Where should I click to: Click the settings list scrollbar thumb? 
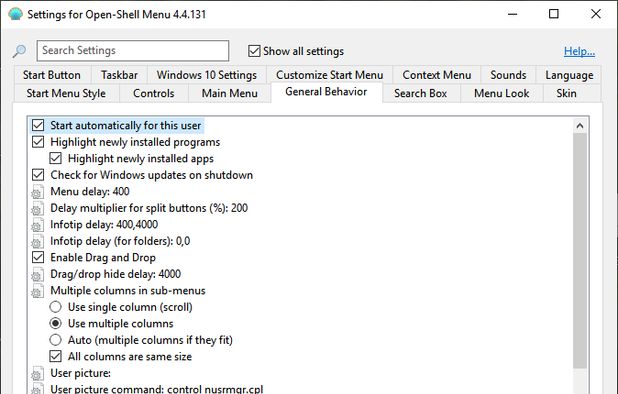tap(580, 251)
